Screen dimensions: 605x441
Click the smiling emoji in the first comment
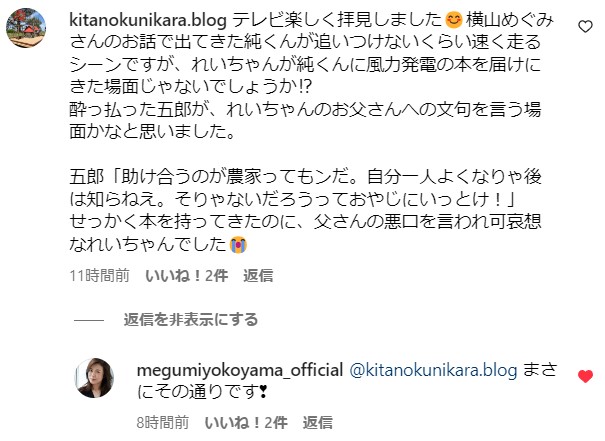tap(454, 20)
